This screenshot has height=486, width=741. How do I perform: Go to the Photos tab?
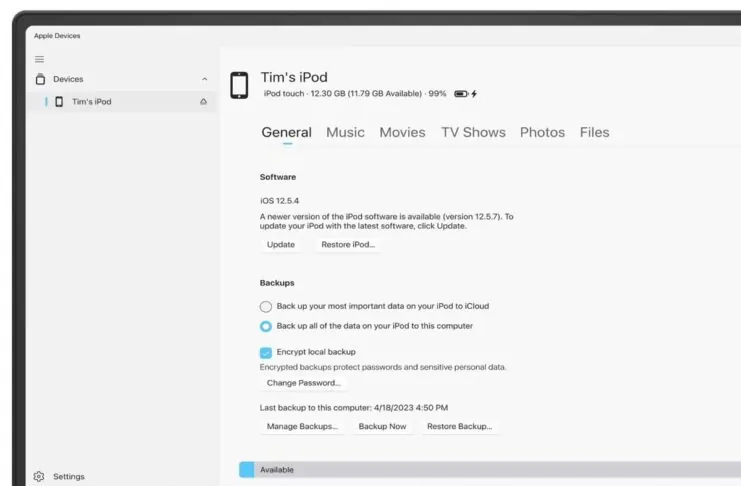(543, 132)
